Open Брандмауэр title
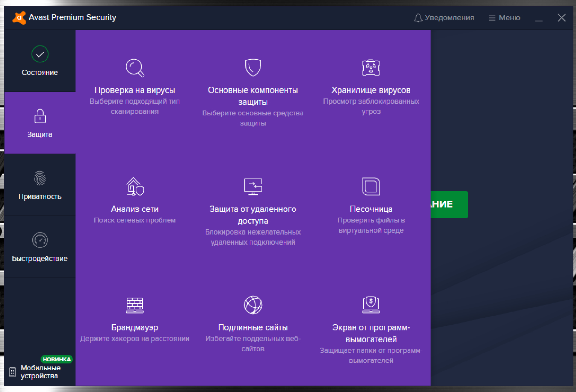This screenshot has height=392, width=576. (135, 328)
